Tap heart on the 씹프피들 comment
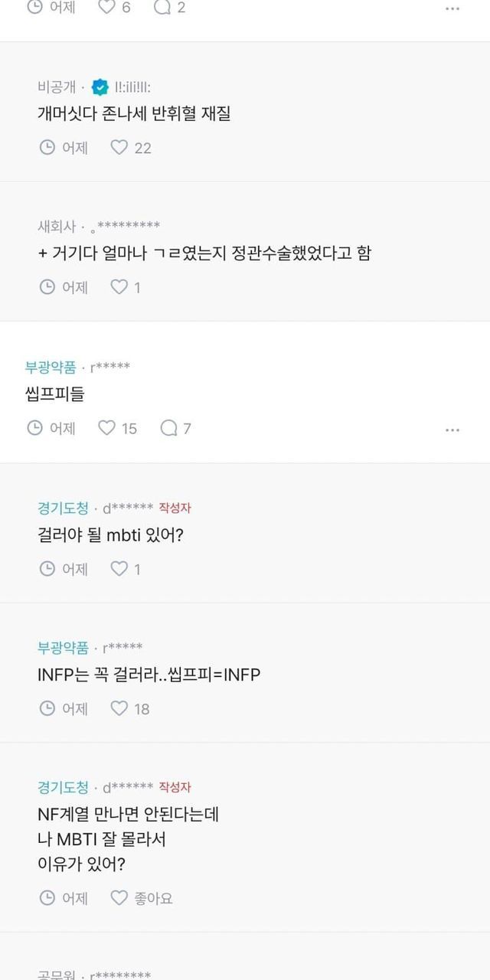Screen dimensions: 490x980 [106, 428]
